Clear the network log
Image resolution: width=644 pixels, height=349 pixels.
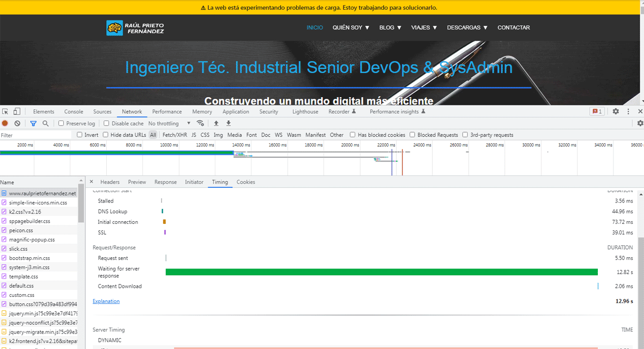click(x=17, y=123)
